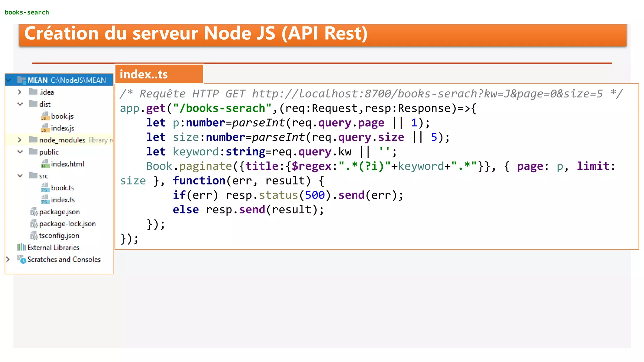The image size is (644, 362).
Task: Click the tsconfig.json file icon
Action: pyautogui.click(x=34, y=236)
